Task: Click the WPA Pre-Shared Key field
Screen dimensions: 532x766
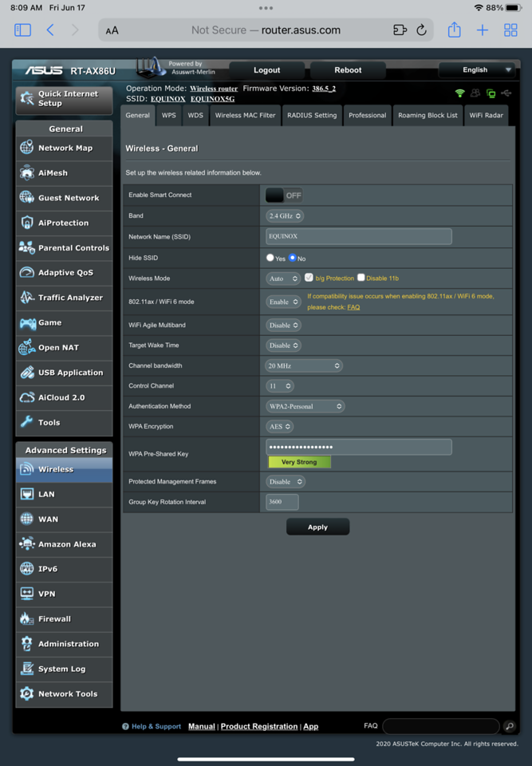Action: [359, 447]
